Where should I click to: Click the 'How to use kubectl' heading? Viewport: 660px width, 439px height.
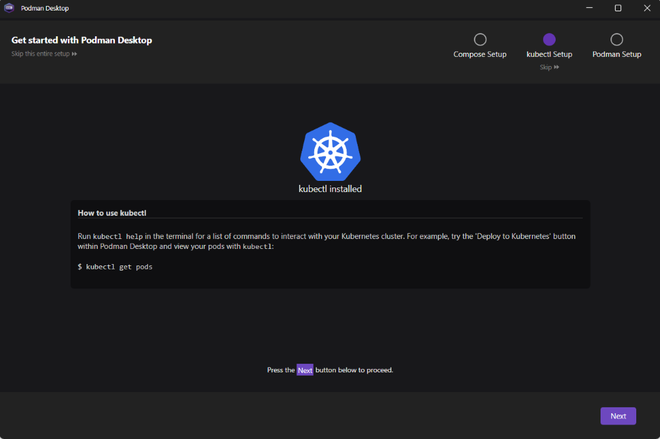click(x=112, y=213)
